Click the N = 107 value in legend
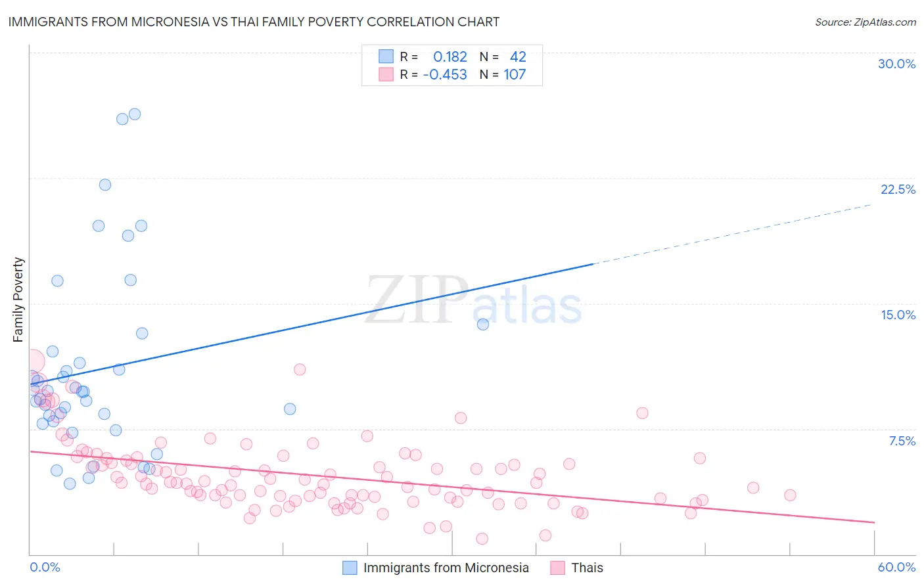 [x=503, y=74]
